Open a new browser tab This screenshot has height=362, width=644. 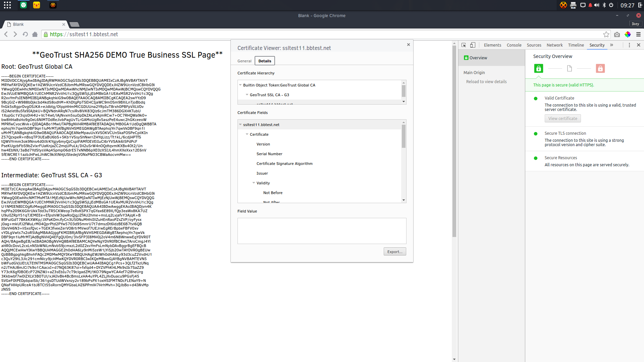(x=74, y=24)
